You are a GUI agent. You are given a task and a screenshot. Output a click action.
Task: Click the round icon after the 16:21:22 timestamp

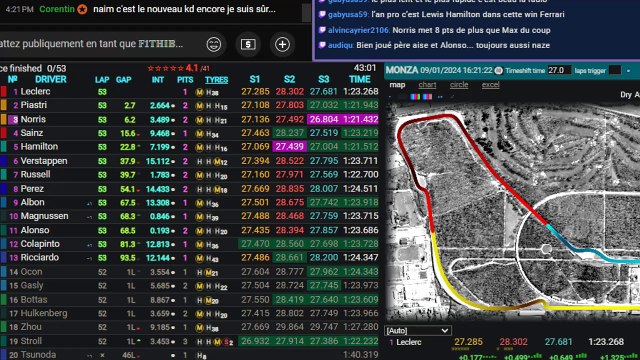pos(498,70)
